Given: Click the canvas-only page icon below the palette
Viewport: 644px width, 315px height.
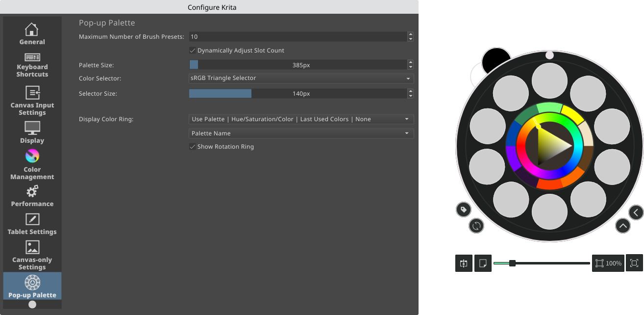Looking at the screenshot, I should point(483,263).
